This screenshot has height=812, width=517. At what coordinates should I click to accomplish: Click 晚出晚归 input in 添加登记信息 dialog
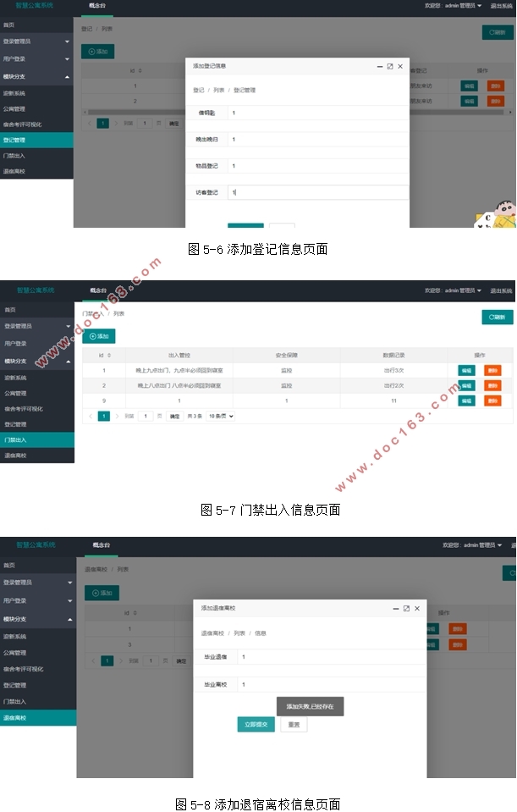318,140
